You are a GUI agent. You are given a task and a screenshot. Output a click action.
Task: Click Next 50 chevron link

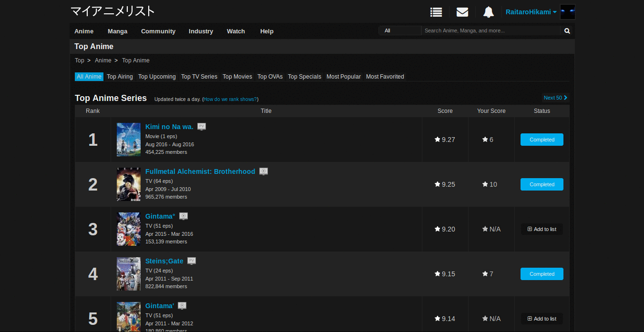556,98
